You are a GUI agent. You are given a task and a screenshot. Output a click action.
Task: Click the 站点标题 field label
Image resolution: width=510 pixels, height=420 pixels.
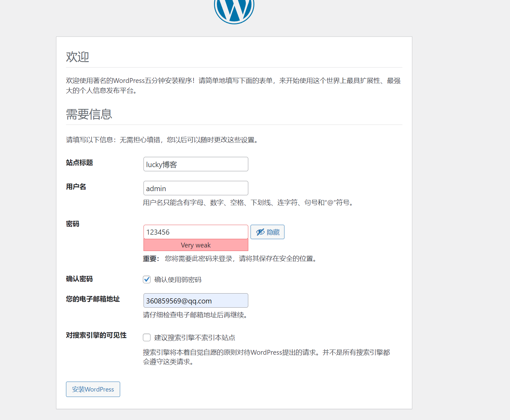79,163
